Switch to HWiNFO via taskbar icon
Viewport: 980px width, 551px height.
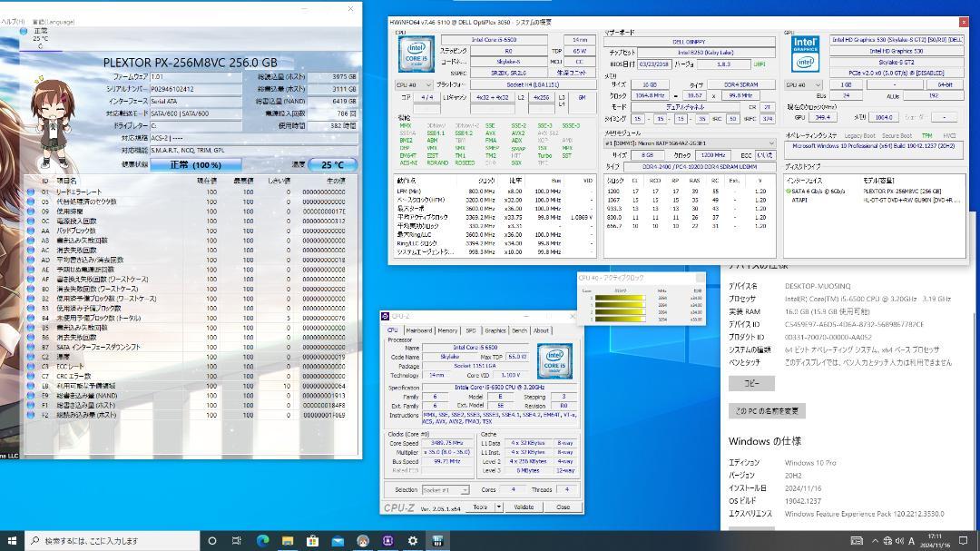[x=437, y=540]
